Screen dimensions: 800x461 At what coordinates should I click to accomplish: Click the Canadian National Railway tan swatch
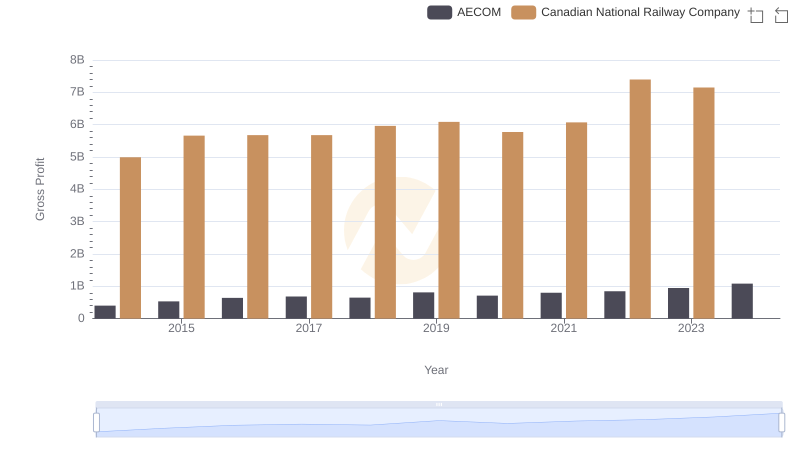[523, 12]
